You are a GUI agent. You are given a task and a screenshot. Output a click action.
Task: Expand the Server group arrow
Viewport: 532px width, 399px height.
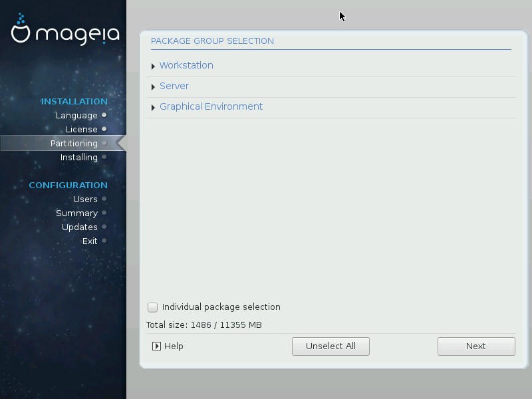(153, 87)
